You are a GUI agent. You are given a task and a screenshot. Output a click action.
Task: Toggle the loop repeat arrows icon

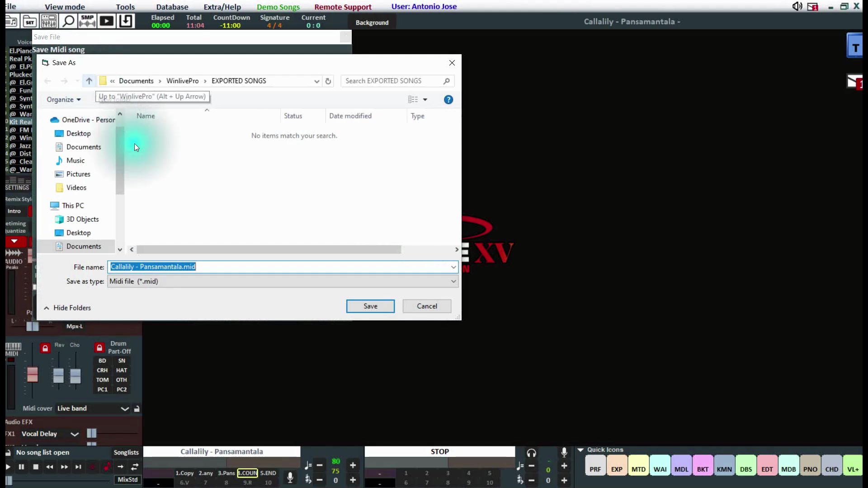(x=135, y=467)
